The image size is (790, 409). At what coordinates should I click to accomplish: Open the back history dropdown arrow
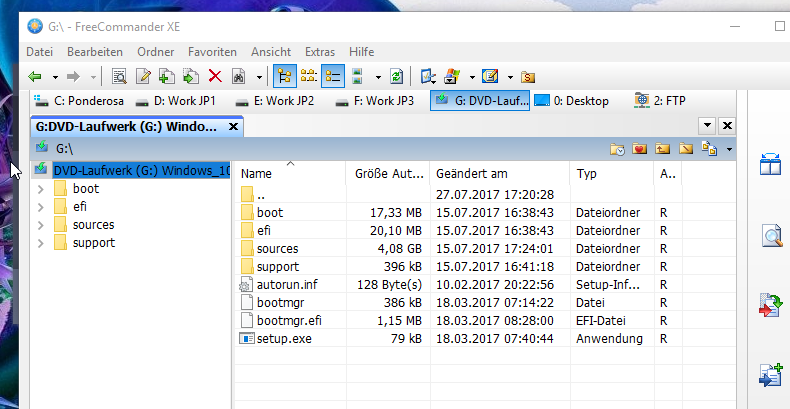pos(55,78)
